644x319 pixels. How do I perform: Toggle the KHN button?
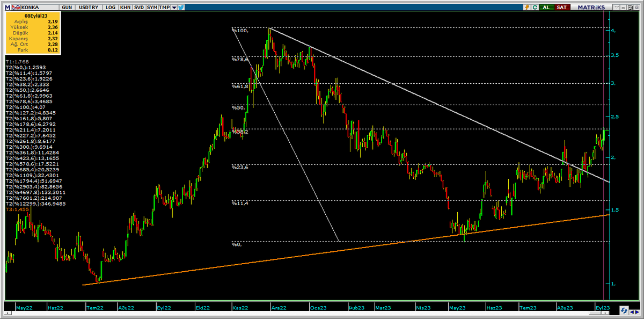click(126, 8)
